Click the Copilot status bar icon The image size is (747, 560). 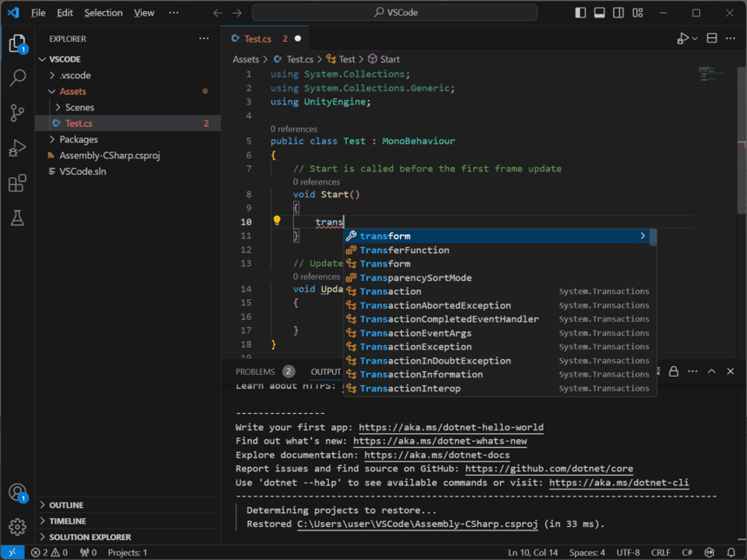710,552
